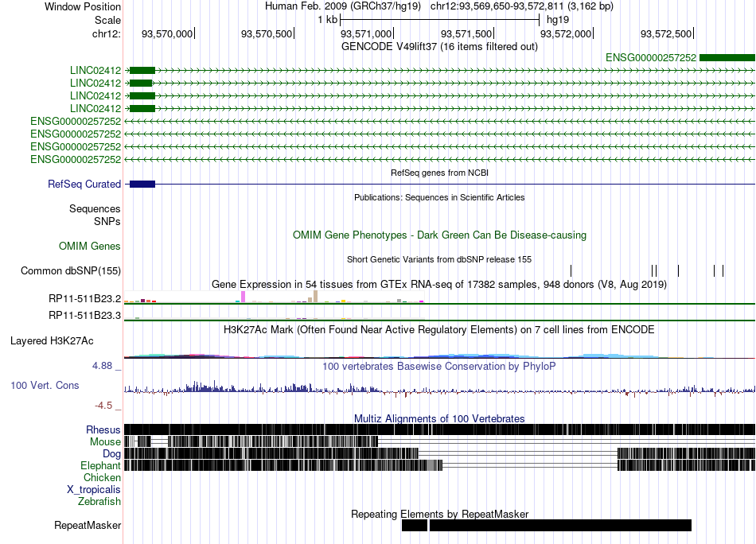Image resolution: width=756 pixels, height=544 pixels.
Task: Click the 1 kb scale bar
Action: pos(439,20)
